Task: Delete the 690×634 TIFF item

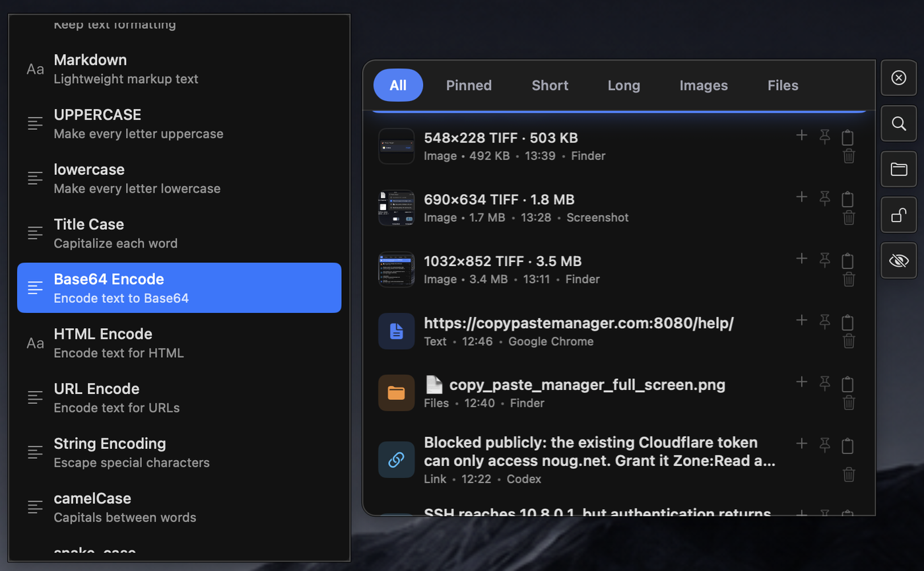Action: (x=849, y=218)
